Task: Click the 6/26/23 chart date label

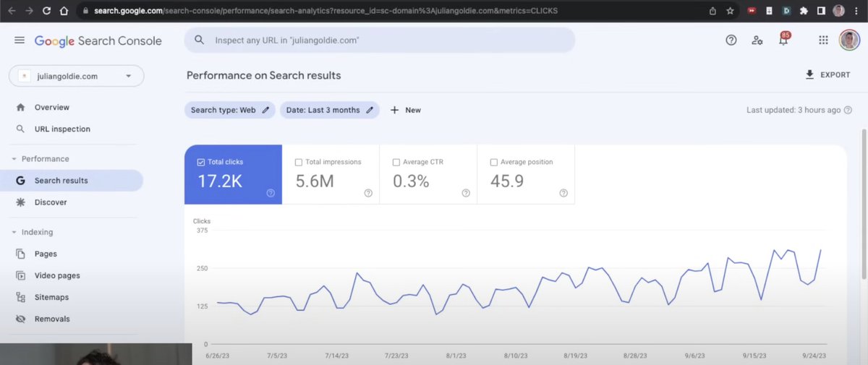Action: click(x=218, y=356)
